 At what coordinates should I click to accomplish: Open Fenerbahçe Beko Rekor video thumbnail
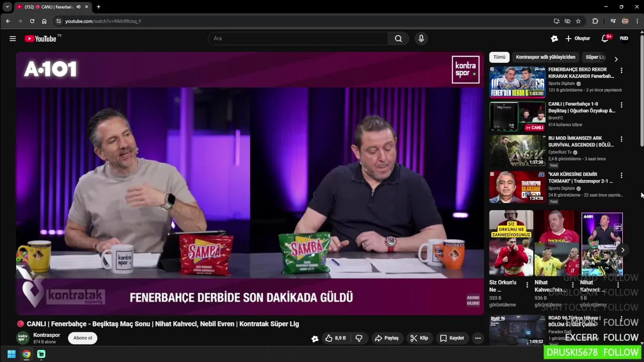pyautogui.click(x=517, y=82)
